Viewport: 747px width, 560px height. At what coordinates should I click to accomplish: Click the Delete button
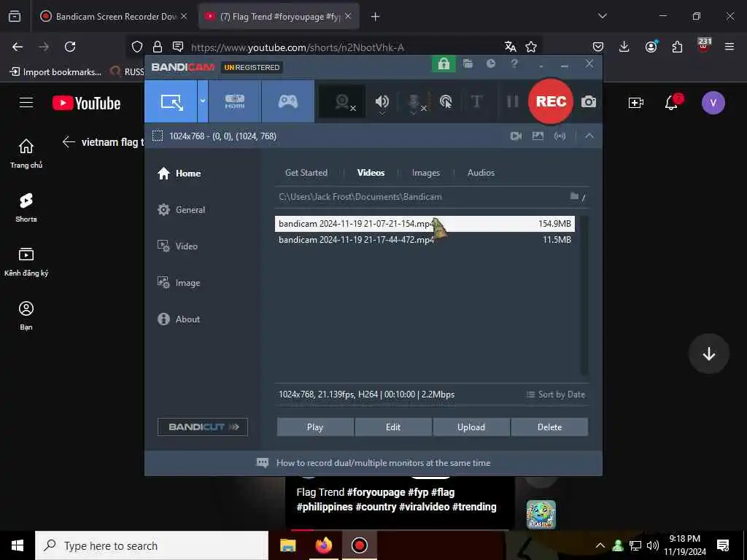(549, 427)
